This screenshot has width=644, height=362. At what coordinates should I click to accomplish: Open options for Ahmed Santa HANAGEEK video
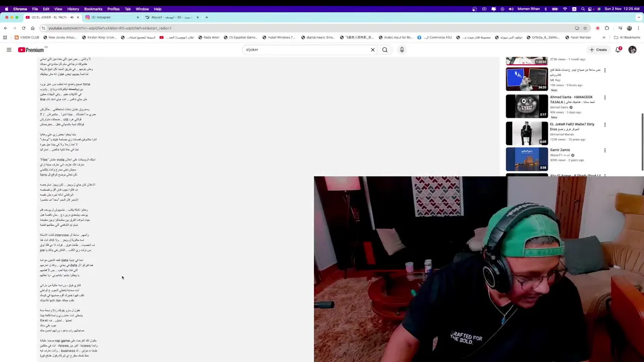point(605,98)
